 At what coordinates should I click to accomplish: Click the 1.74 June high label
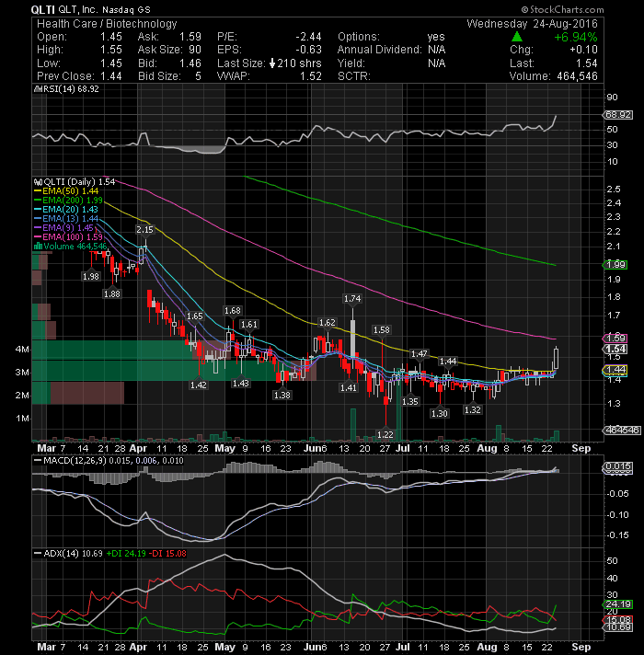click(x=352, y=298)
